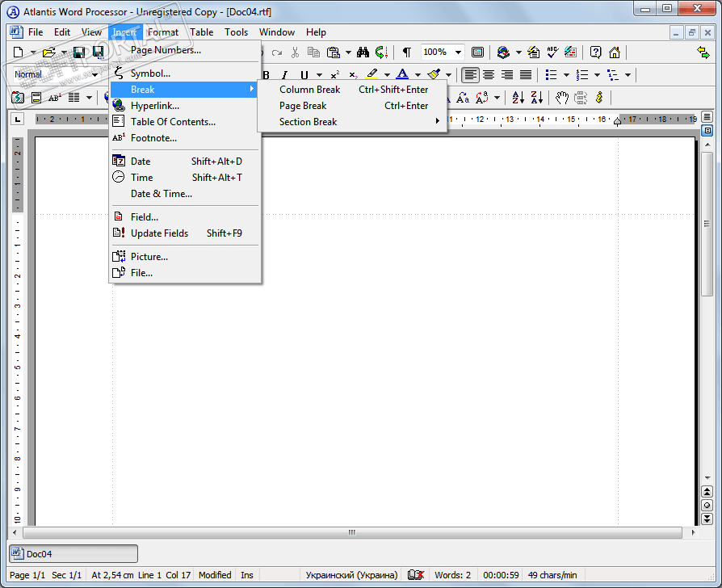Click the vertical scrollbar thumb
The width and height of the screenshot is (722, 588).
(707, 224)
